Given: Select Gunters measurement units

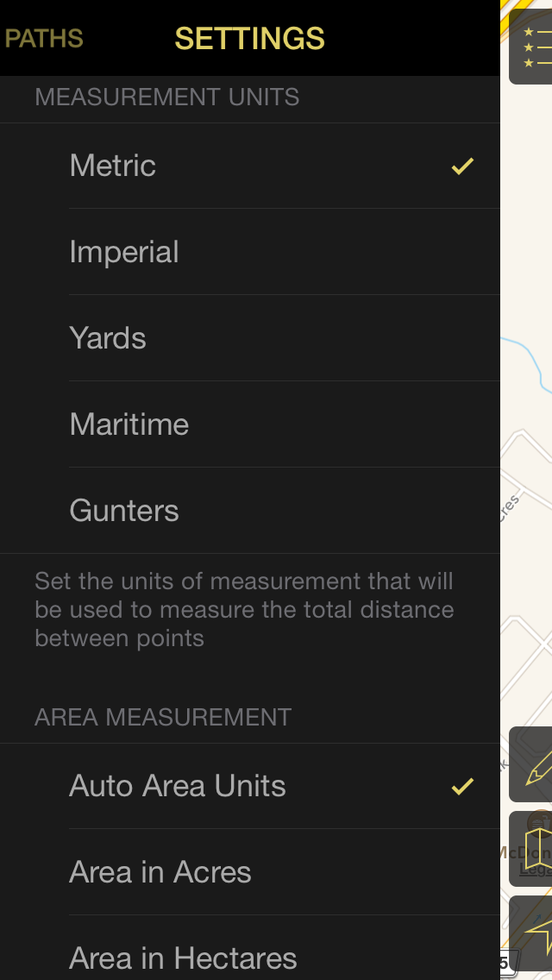Looking at the screenshot, I should pyautogui.click(x=124, y=511).
